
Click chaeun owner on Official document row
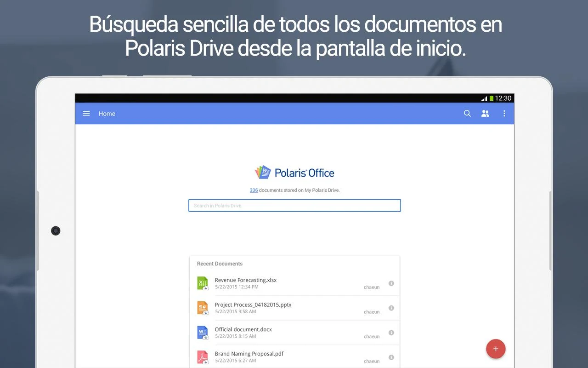click(x=372, y=336)
